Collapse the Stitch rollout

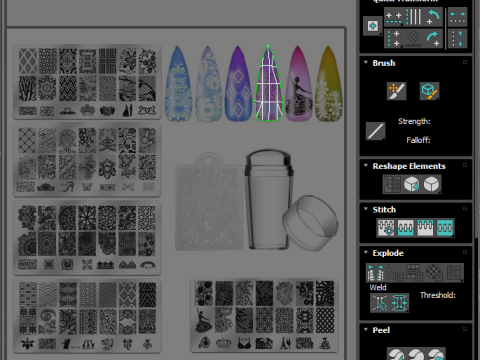pos(366,209)
